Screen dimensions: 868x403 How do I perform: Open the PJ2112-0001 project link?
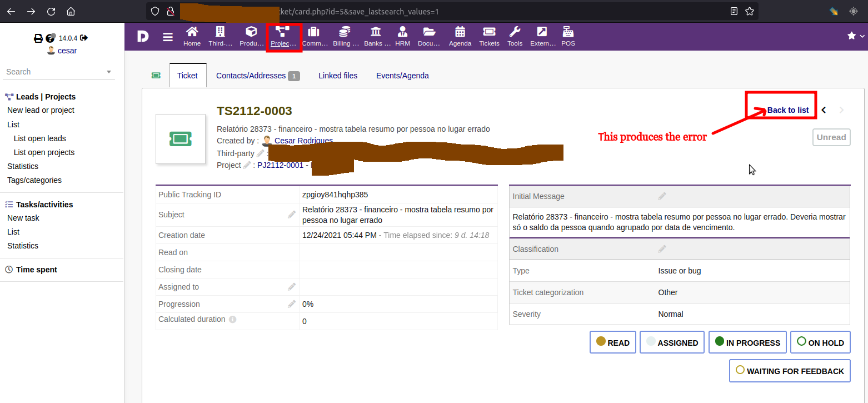[281, 165]
